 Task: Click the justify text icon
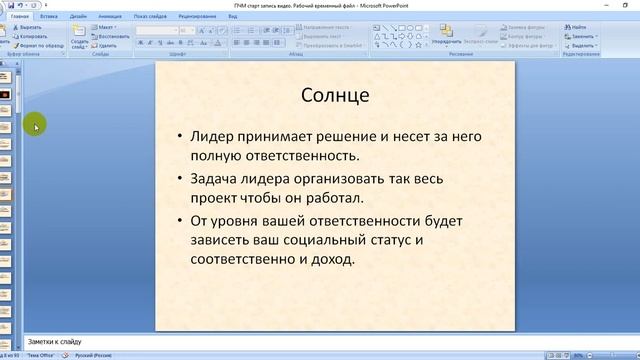[x=266, y=43]
